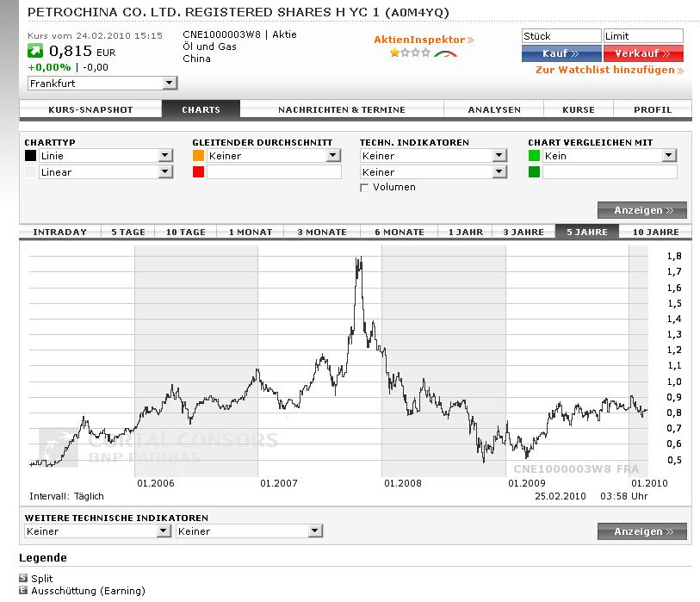Select the Intraday time range
Screen dimensions: 700x602
[x=60, y=232]
